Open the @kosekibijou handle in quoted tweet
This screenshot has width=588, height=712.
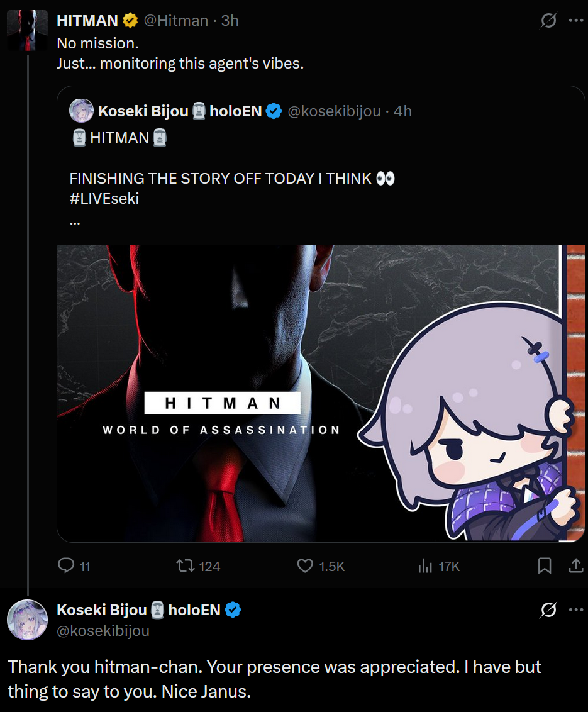click(334, 111)
